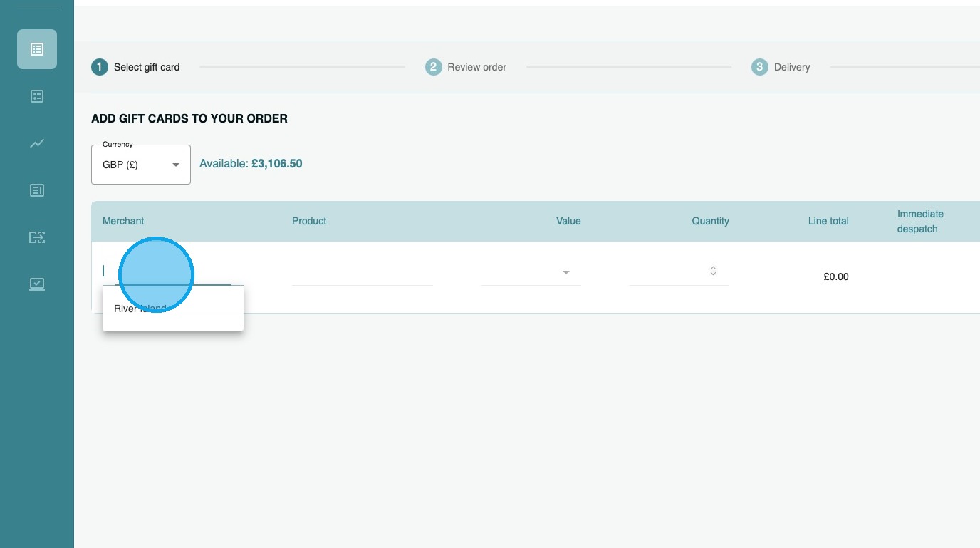This screenshot has width=980, height=548.
Task: Open the highlighted order list sidebar icon
Action: (37, 49)
